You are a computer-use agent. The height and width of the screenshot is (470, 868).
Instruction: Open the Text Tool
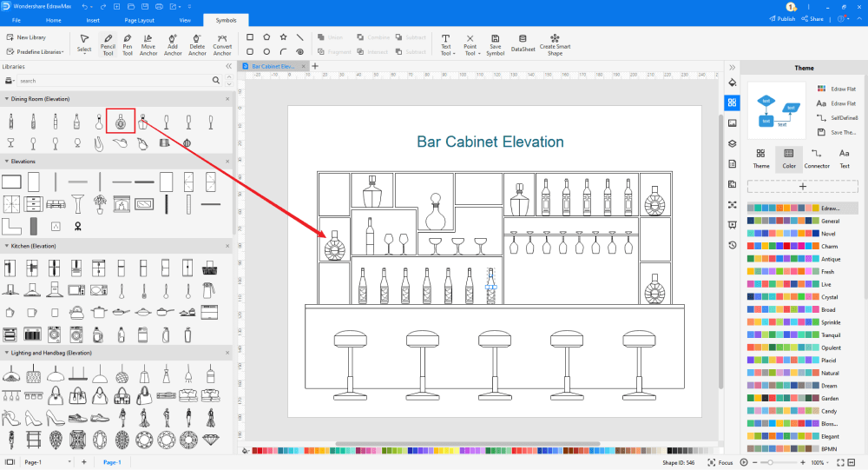pos(445,44)
